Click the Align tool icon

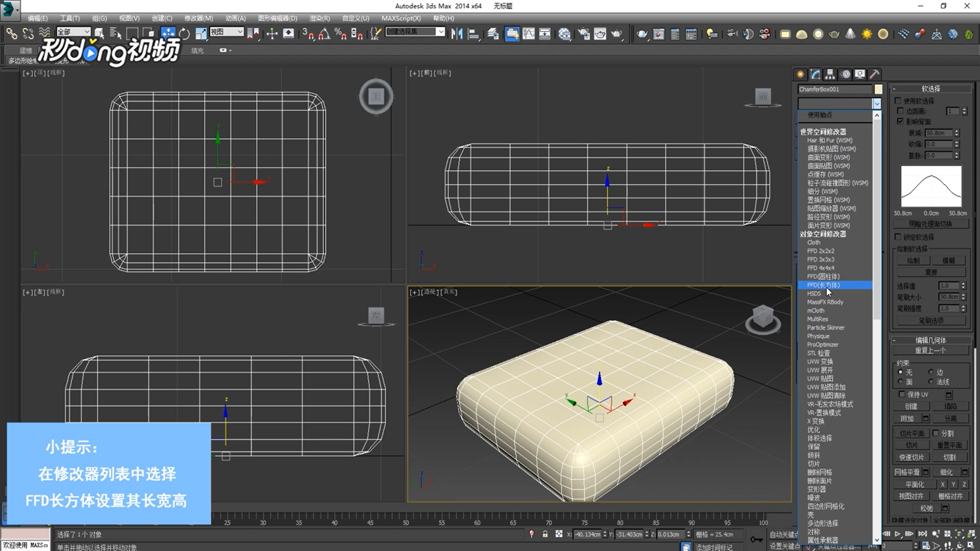coord(473,34)
